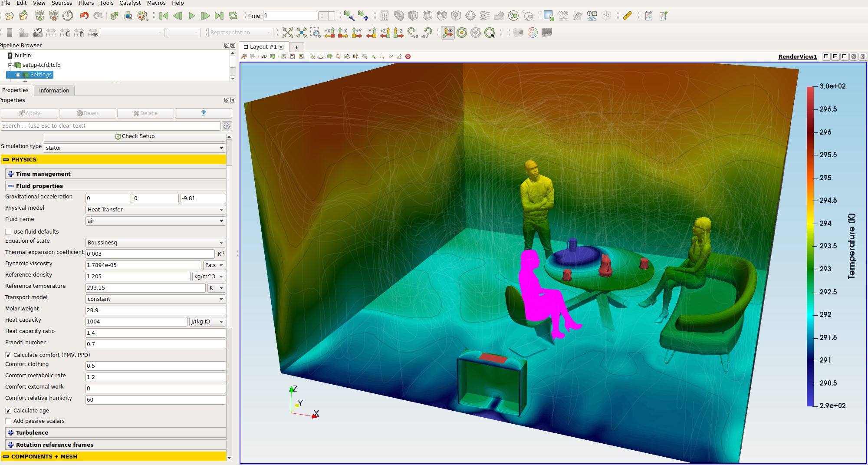Click the Open file folder icon
Screen dimensions: 868x465
coord(9,16)
